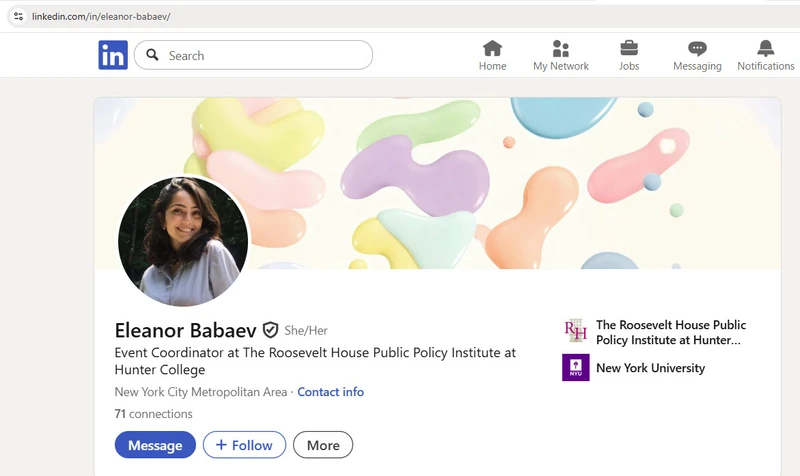Screen dimensions: 800x476
Task: Open the New York University link
Action: (x=650, y=368)
